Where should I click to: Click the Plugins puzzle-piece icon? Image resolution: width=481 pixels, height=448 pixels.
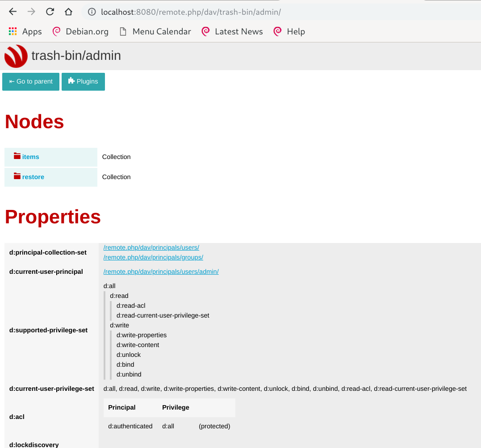tap(70, 81)
